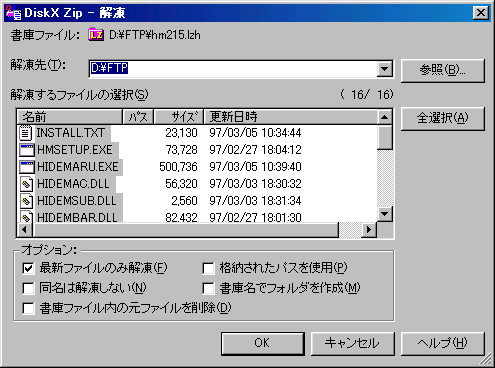The image size is (495, 368).
Task: Sort list by 更新日時 column header
Action: click(290, 117)
